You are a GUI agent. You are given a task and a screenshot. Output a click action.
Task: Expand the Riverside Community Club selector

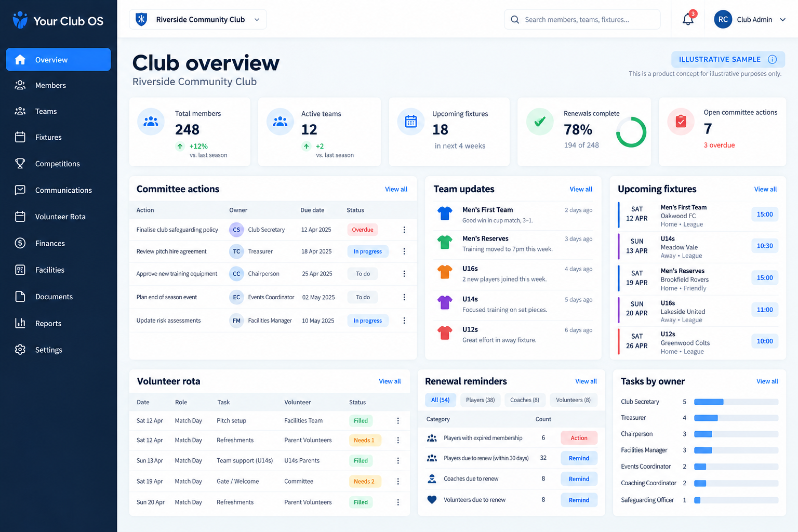coord(198,19)
